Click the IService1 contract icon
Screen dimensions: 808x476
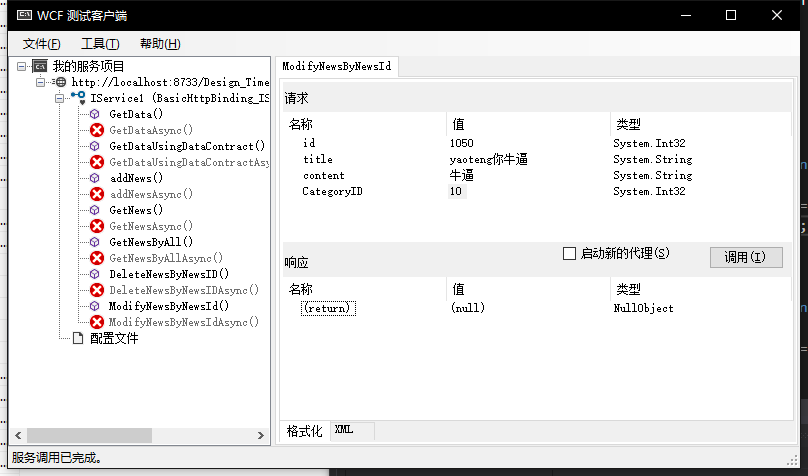click(78, 97)
